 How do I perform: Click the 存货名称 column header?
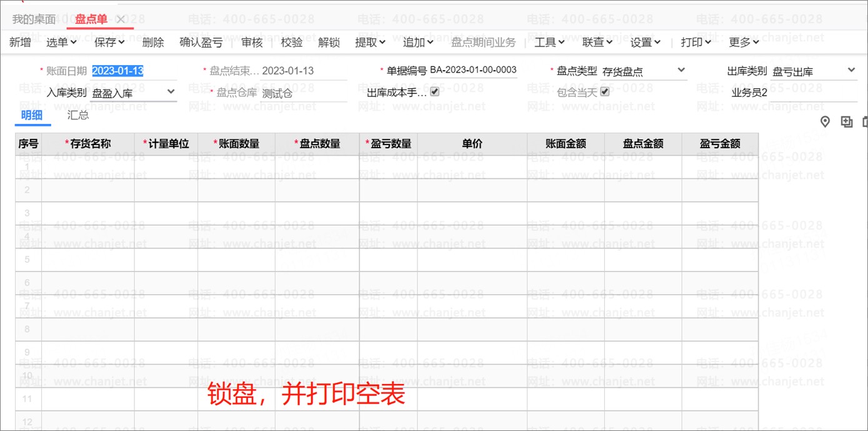coord(88,144)
